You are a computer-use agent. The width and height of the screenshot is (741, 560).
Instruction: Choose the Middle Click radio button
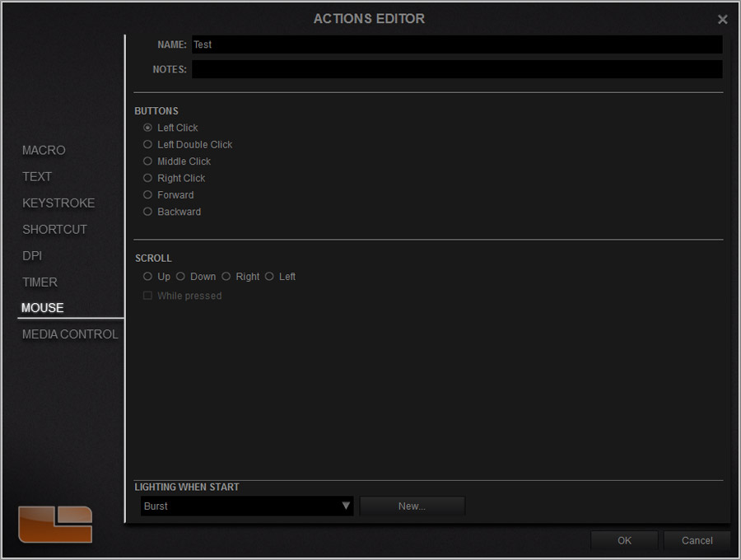(x=147, y=161)
